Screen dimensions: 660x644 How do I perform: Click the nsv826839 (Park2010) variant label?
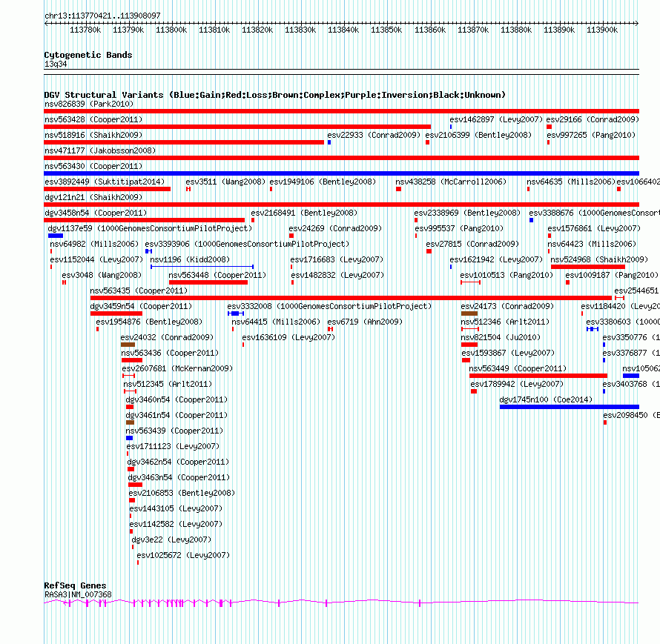(89, 104)
